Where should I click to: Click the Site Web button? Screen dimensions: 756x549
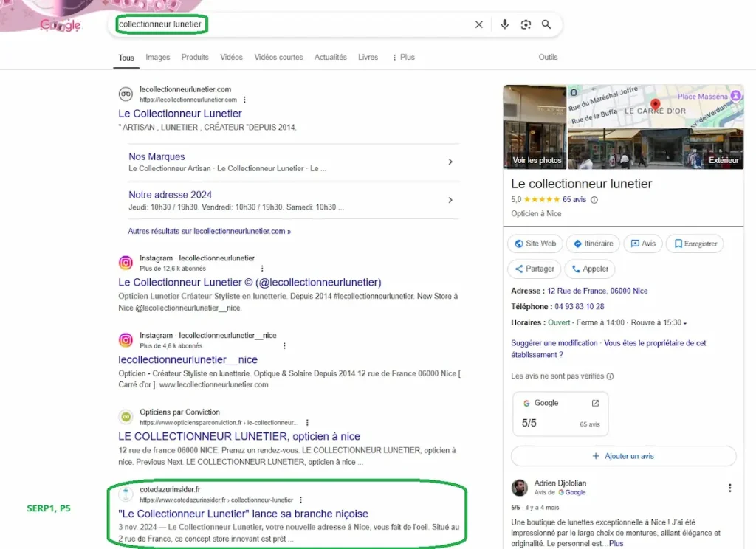click(x=535, y=244)
